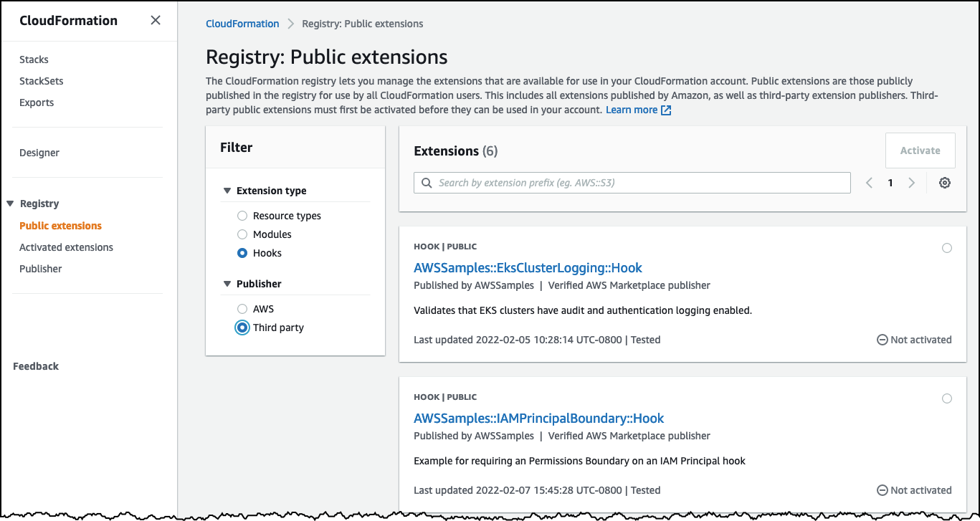The image size is (980, 521).
Task: Click external link icon beside Learn more
Action: [666, 110]
